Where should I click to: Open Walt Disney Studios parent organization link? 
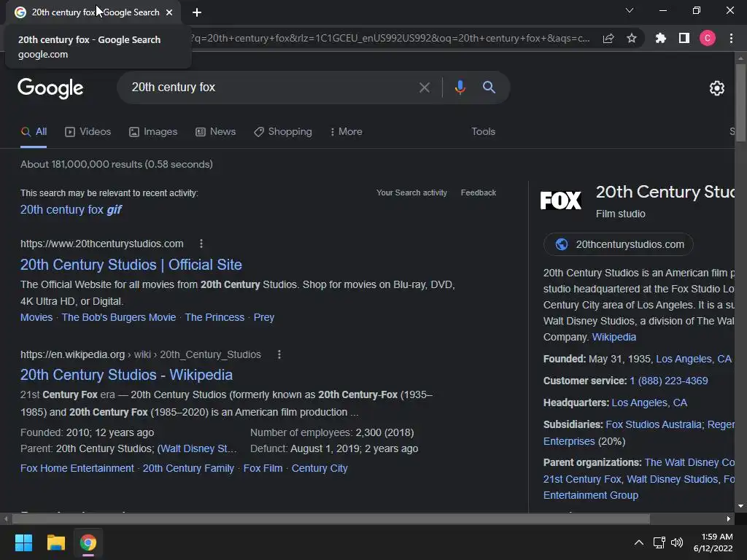pos(672,480)
